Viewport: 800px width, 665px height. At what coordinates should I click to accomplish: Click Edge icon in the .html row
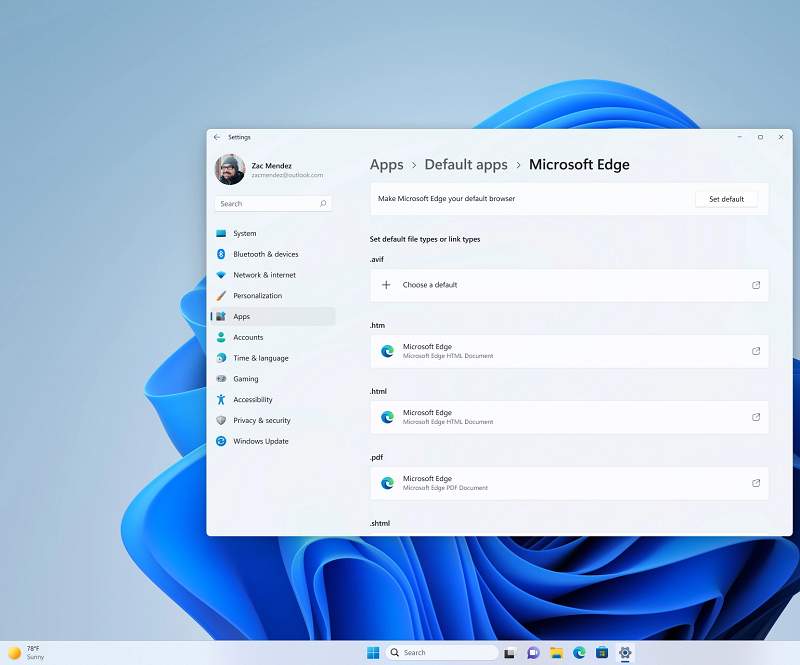click(x=387, y=417)
